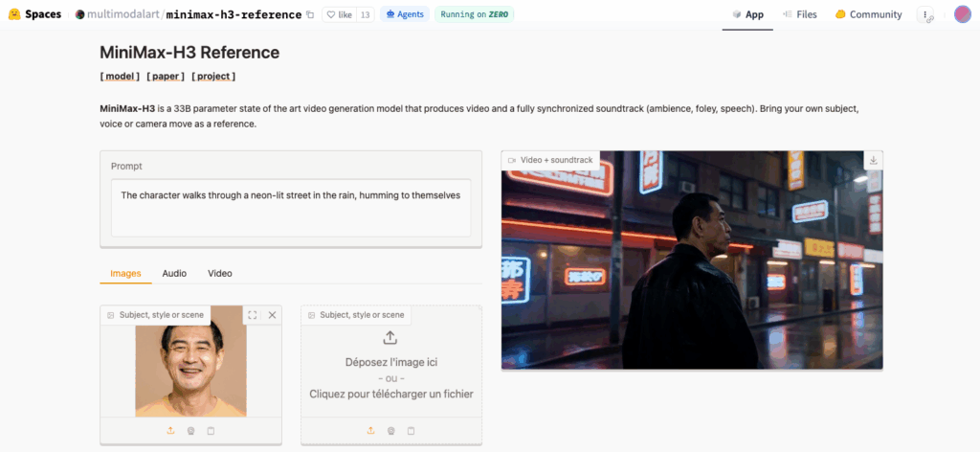
Task: Click the MiniMax-H3 Reference page heading
Action: tap(189, 53)
